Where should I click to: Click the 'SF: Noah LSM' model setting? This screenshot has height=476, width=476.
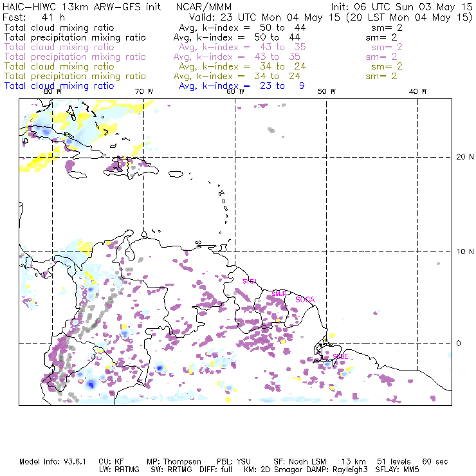[300, 462]
